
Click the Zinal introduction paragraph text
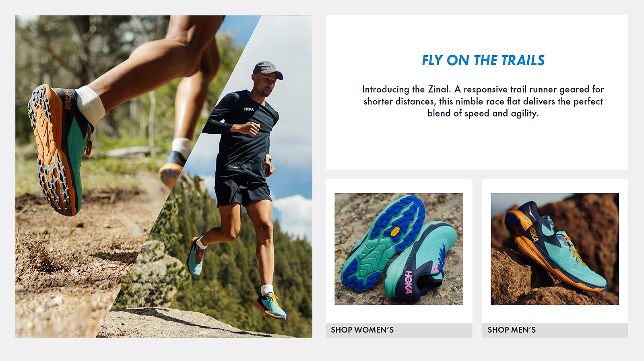pyautogui.click(x=483, y=101)
